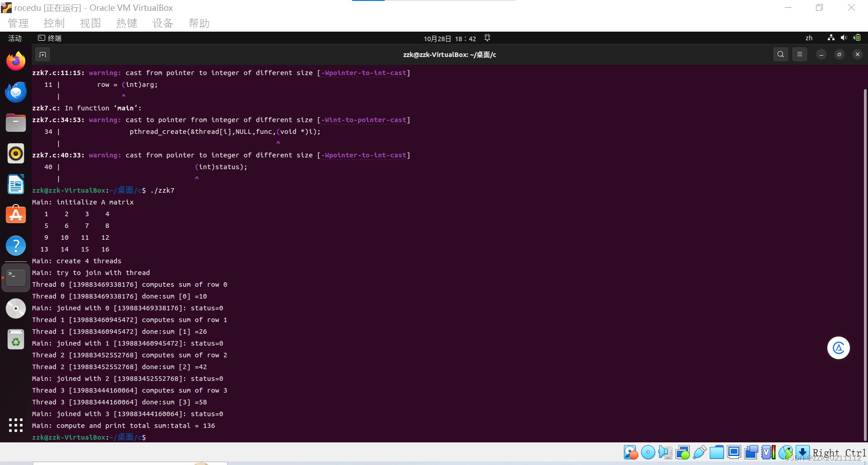Open the 管理 menu in VirtualBox
Image resolution: width=868 pixels, height=465 pixels.
(x=18, y=23)
